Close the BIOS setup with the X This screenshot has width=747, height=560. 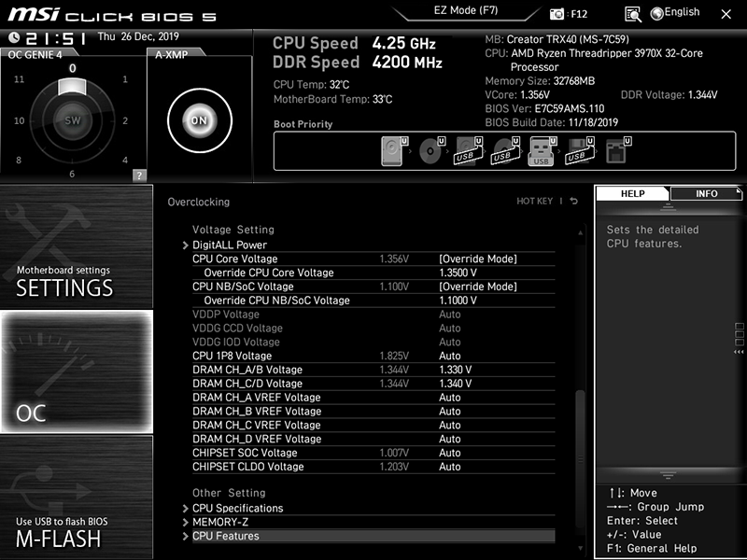click(x=726, y=14)
